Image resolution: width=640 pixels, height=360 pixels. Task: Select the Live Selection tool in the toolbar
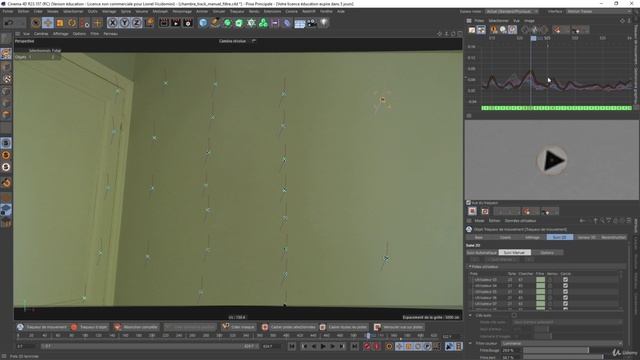[36, 23]
